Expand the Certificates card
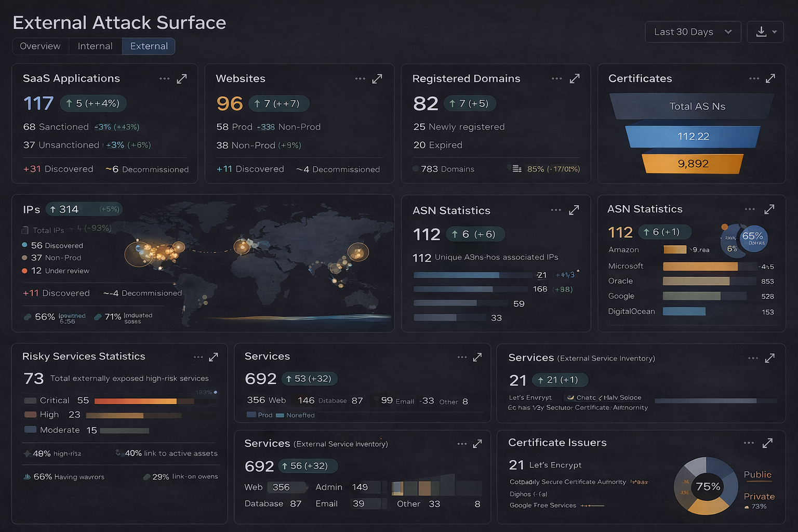 (770, 78)
